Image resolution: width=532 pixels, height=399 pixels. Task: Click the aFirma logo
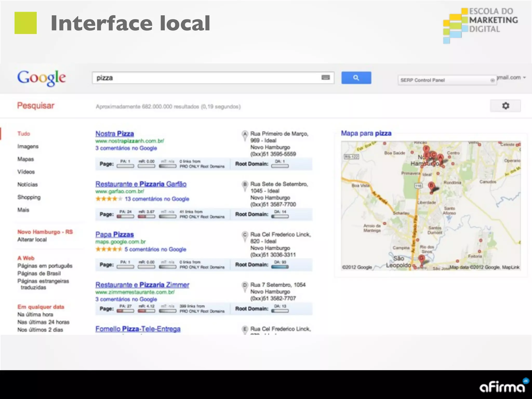(x=504, y=386)
